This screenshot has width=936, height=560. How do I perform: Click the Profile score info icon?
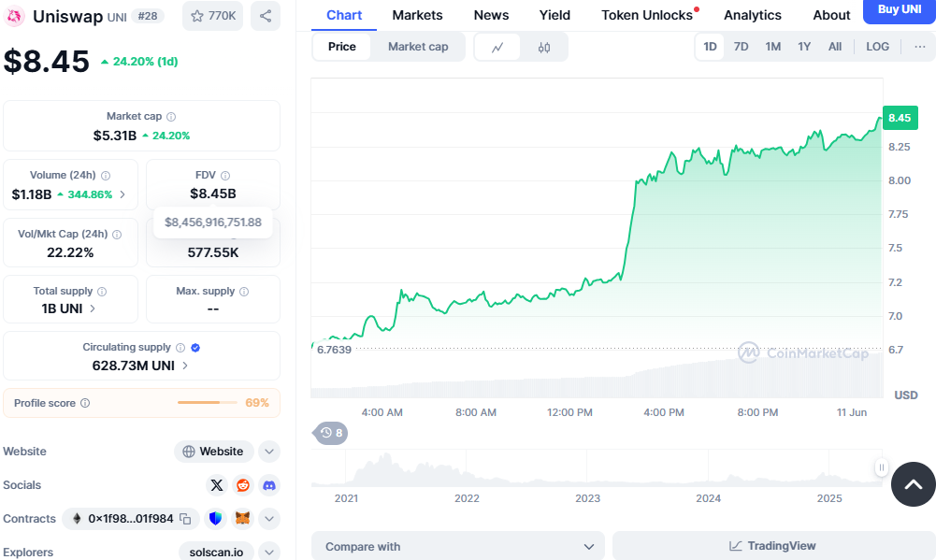[85, 403]
